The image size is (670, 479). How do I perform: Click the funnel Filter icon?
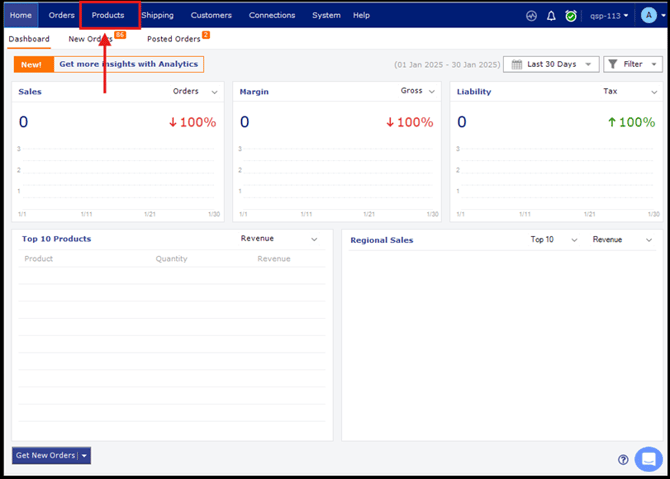(x=613, y=64)
